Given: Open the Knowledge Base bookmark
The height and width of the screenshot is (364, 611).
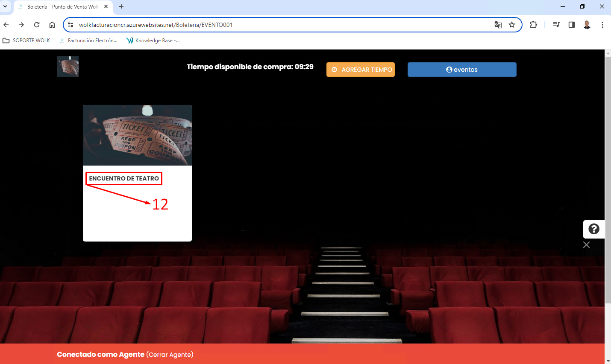Looking at the screenshot, I should point(153,41).
